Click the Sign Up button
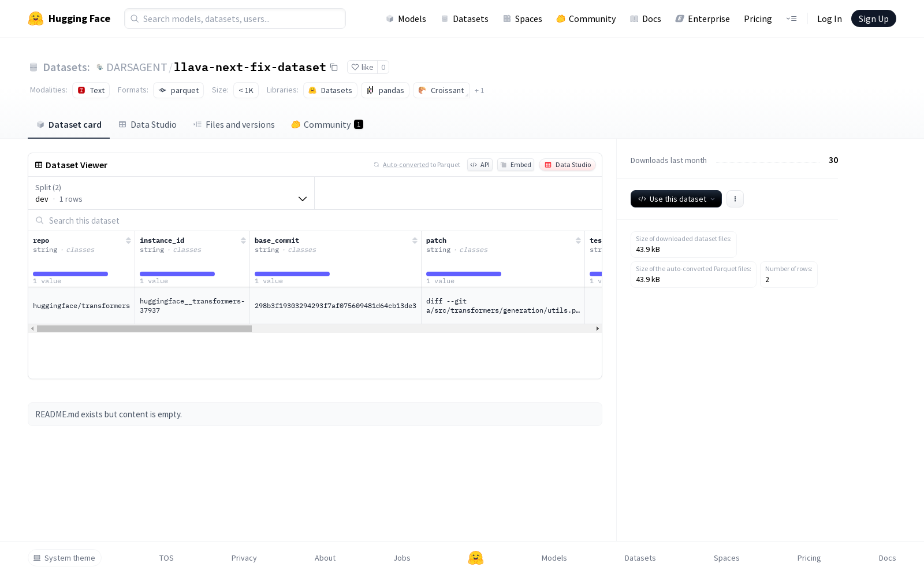Viewport: 924px width, 578px height. [873, 18]
